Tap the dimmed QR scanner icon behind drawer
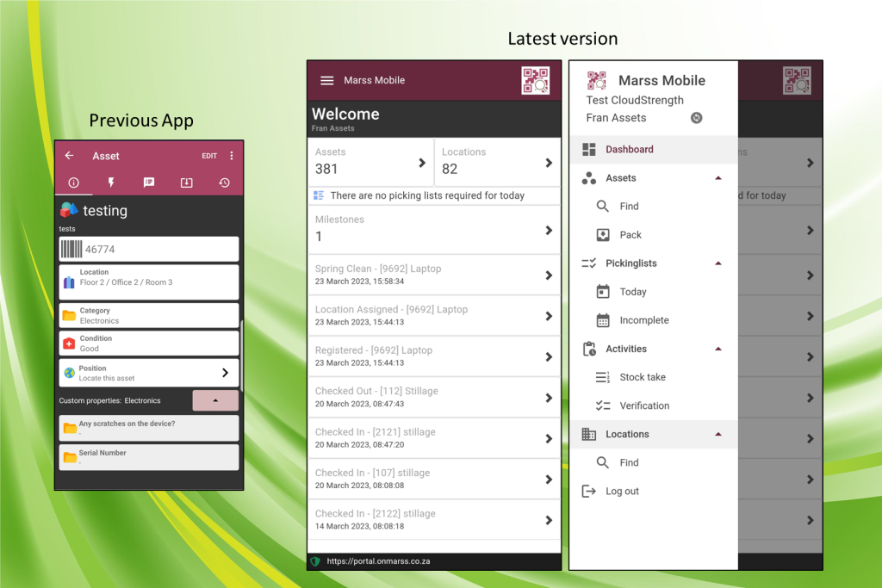Image resolution: width=882 pixels, height=588 pixels. 797,80
